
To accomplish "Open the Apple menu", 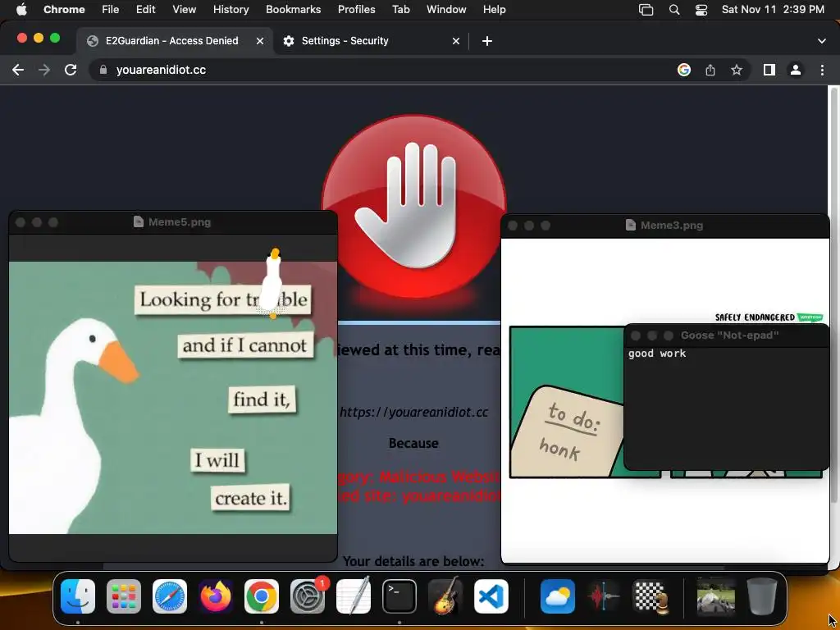I will pos(21,10).
